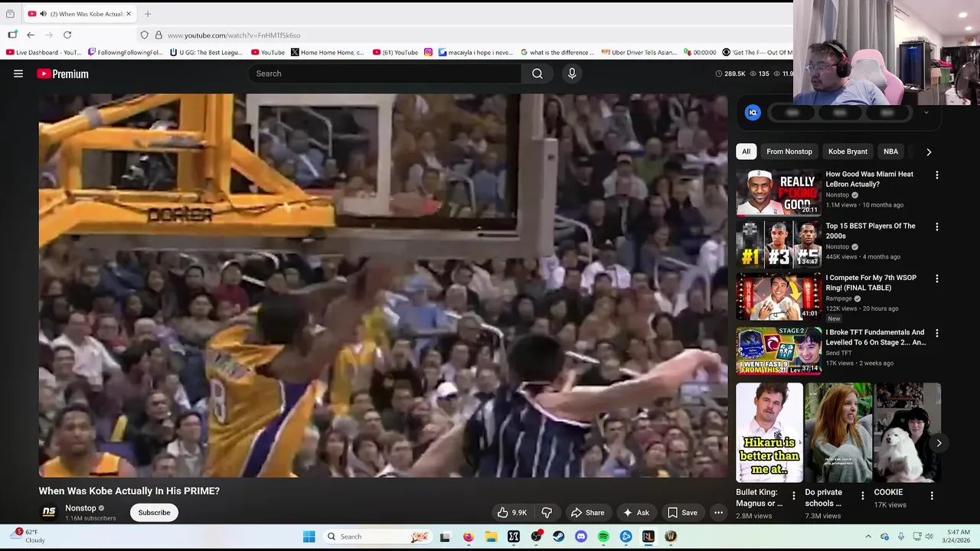The image size is (980, 551).
Task: Dislike the video with thumbs down
Action: pos(547,513)
